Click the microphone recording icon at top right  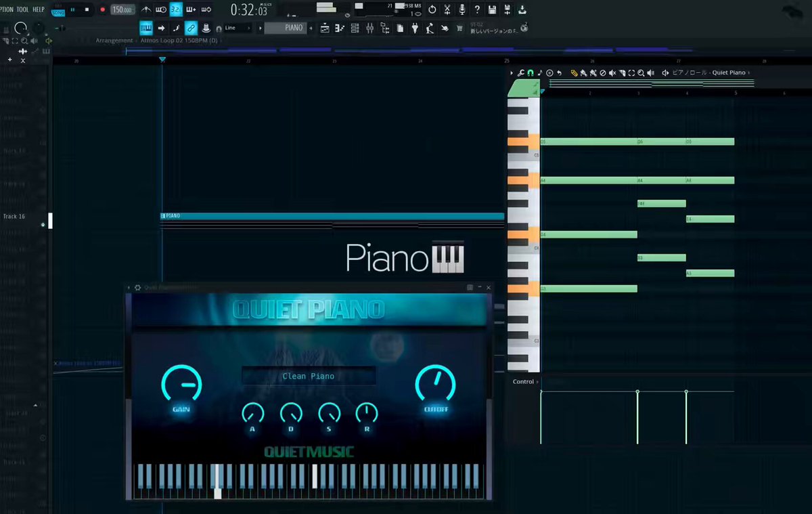462,9
